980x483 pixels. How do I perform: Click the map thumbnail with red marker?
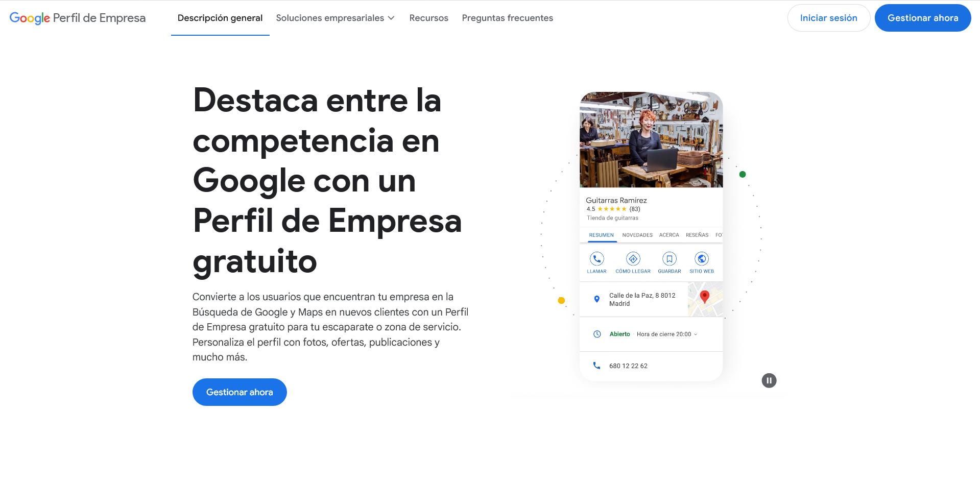click(705, 299)
